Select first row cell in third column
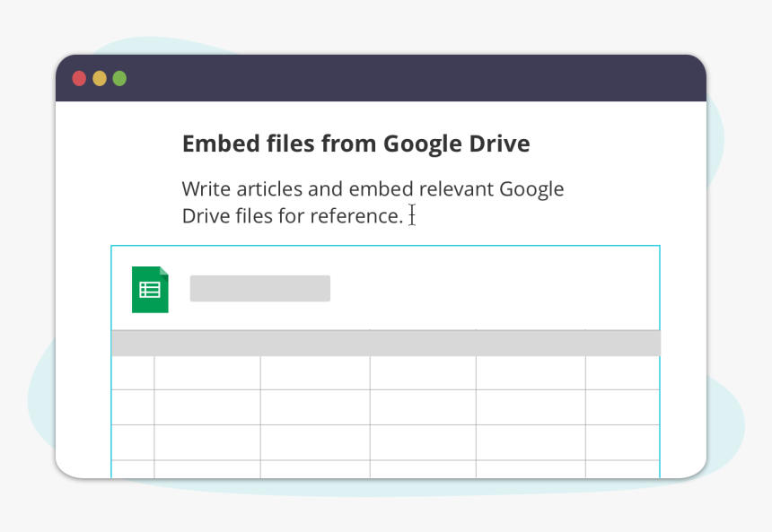The width and height of the screenshot is (772, 532). pyautogui.click(x=315, y=372)
